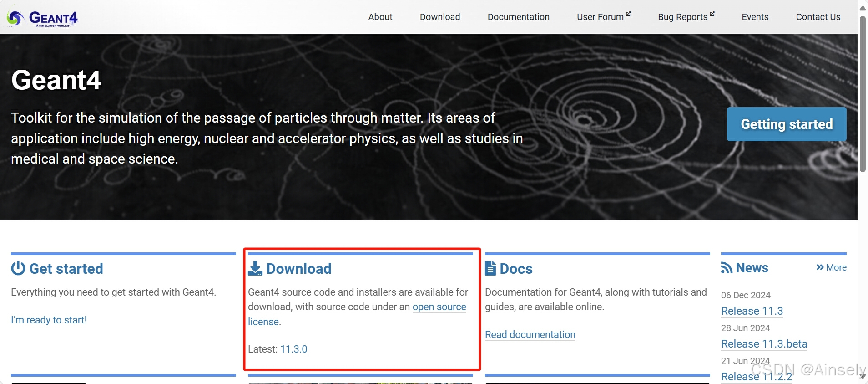This screenshot has width=868, height=384.
Task: Open the Contact Us page
Action: (818, 17)
